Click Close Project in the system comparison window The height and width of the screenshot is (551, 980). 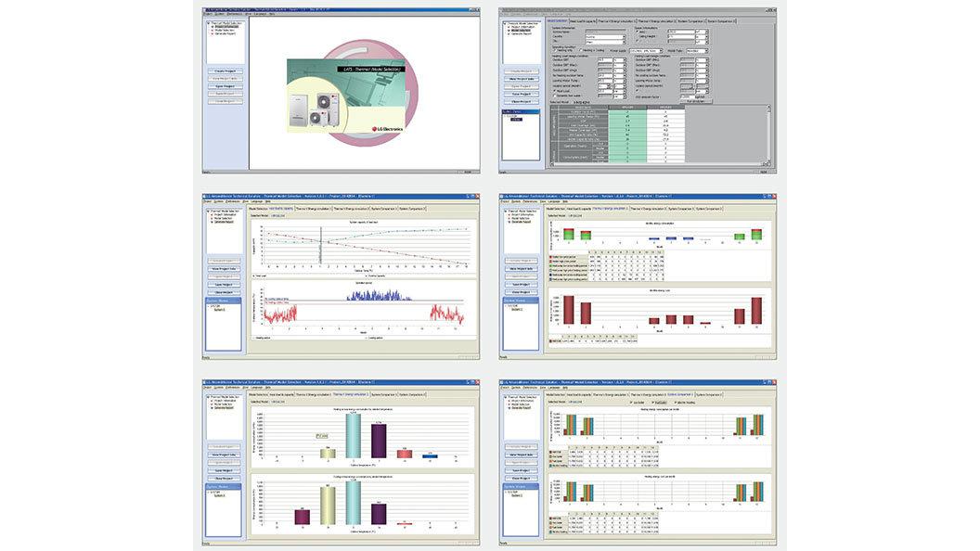(x=522, y=478)
